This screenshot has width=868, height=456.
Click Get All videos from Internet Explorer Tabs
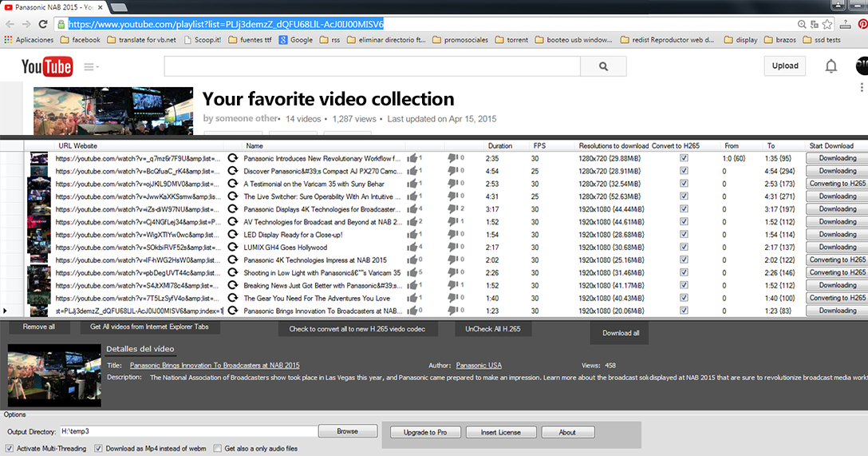[x=149, y=327]
